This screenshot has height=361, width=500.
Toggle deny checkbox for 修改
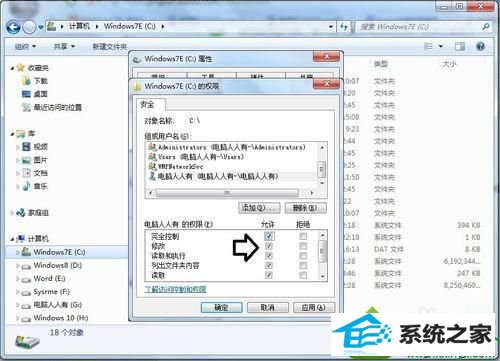coord(303,246)
